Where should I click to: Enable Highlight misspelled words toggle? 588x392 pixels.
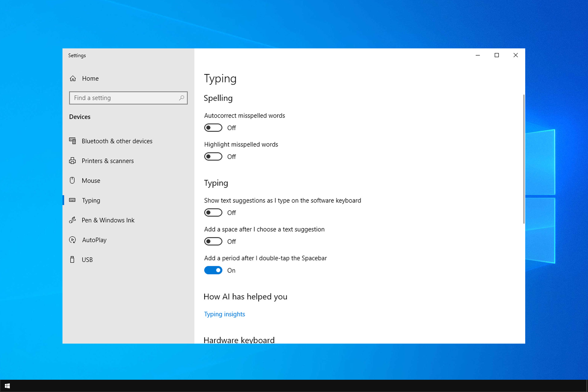click(213, 156)
